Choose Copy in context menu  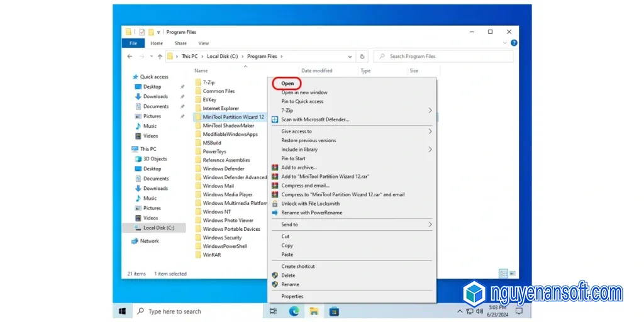coord(287,246)
